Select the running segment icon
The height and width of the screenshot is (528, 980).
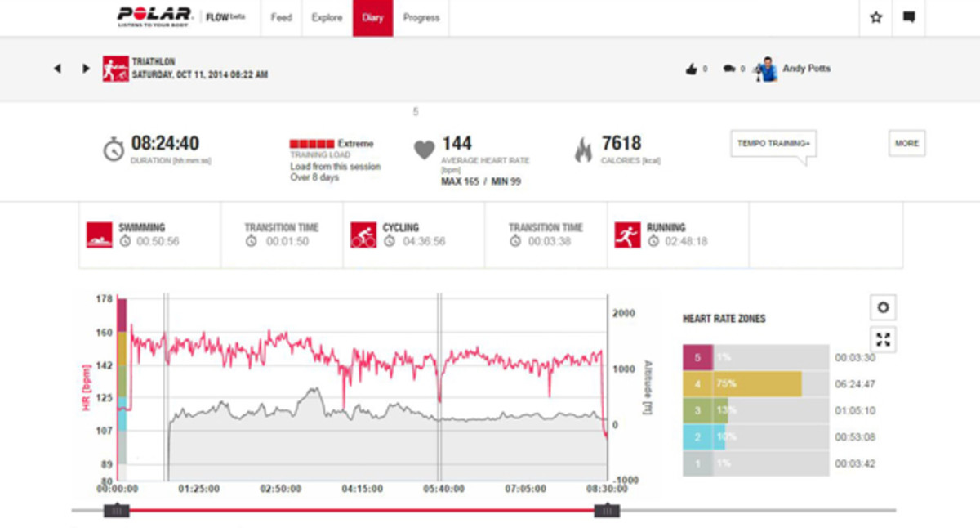[x=627, y=235]
